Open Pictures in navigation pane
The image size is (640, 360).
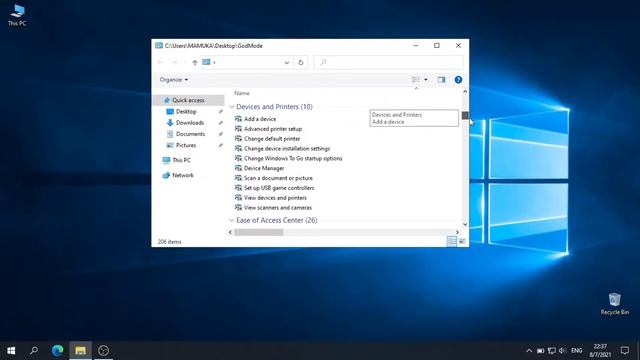[x=186, y=145]
